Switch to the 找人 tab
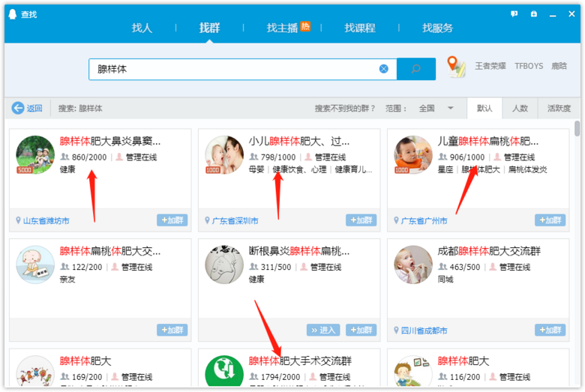Screen dimensions: 585x392 pos(142,28)
